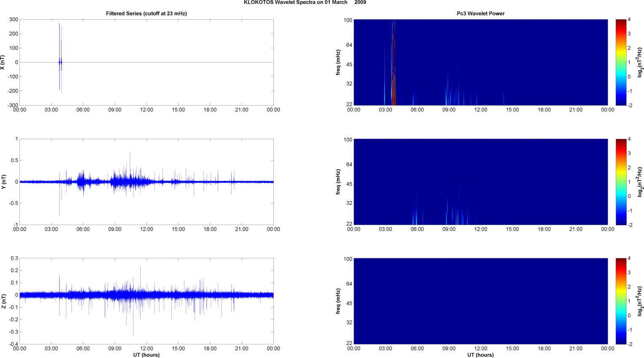Click the 12:00 tick on the X plot axis

tap(147, 110)
